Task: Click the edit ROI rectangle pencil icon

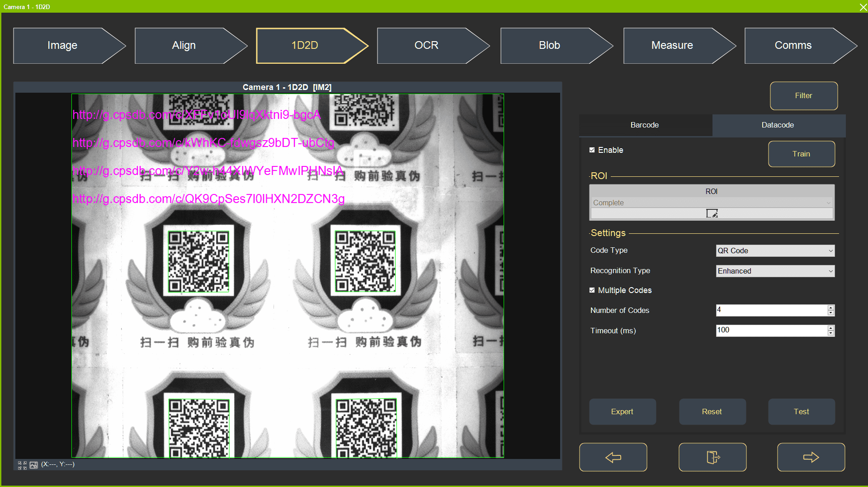Action: (712, 213)
